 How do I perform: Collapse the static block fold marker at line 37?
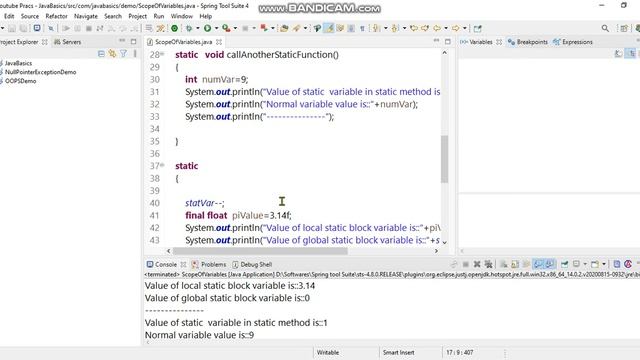(x=162, y=165)
